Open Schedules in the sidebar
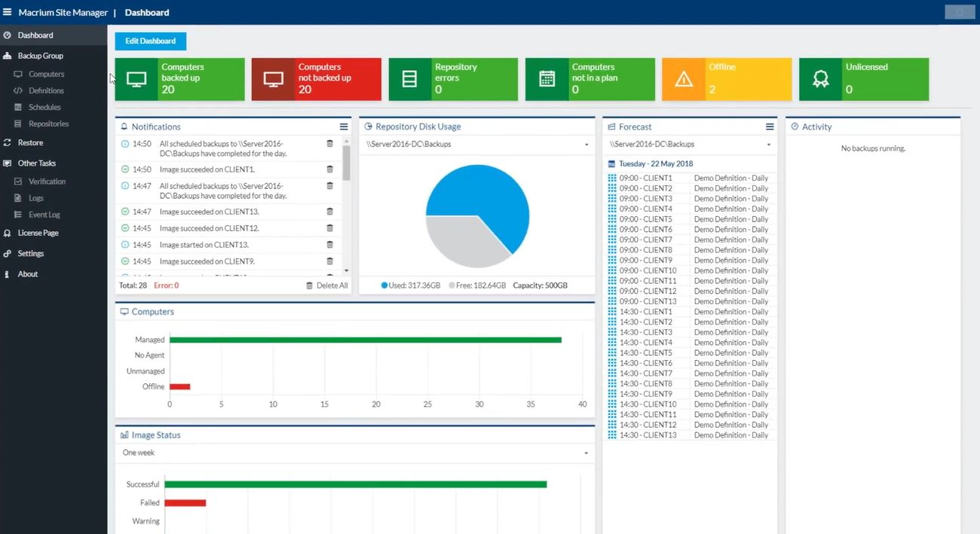Viewport: 980px width, 534px height. [44, 107]
